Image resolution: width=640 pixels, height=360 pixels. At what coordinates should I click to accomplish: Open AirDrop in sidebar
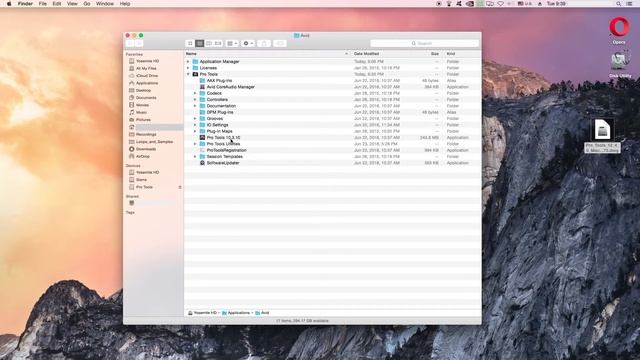pos(143,156)
